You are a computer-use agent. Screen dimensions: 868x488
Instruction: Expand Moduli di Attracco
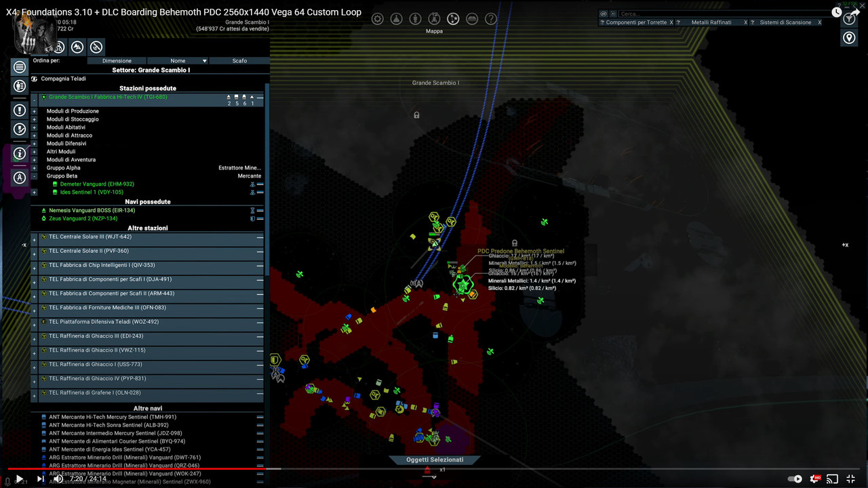pyautogui.click(x=35, y=136)
